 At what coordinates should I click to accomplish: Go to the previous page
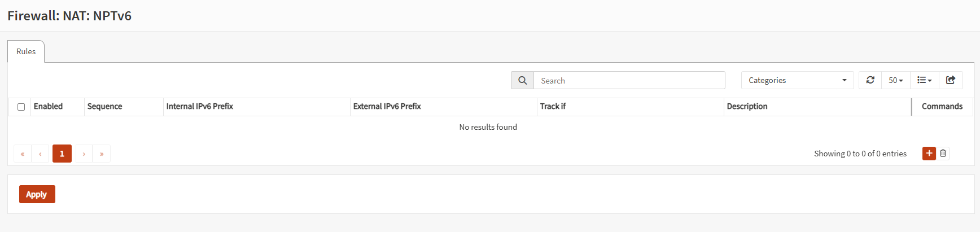pyautogui.click(x=40, y=154)
